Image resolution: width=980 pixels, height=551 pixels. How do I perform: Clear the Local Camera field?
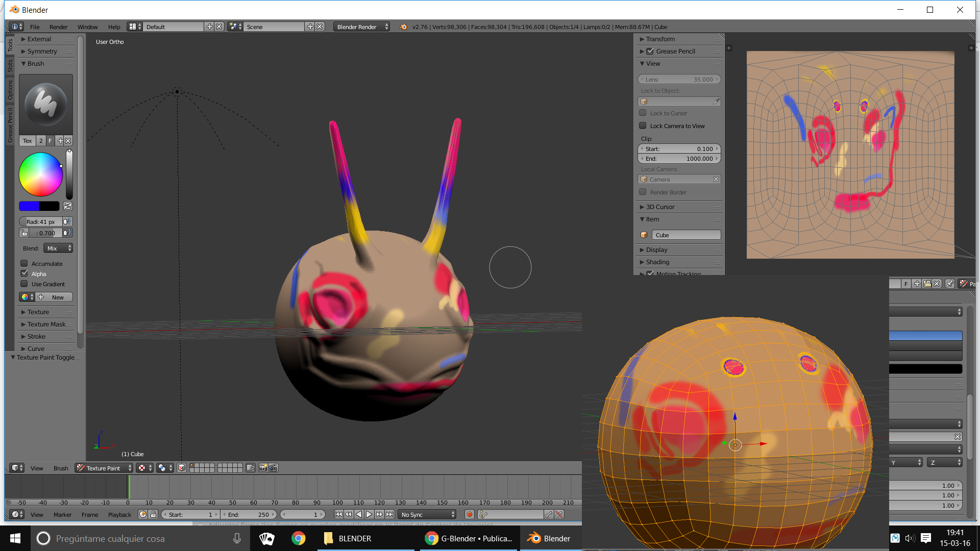716,179
